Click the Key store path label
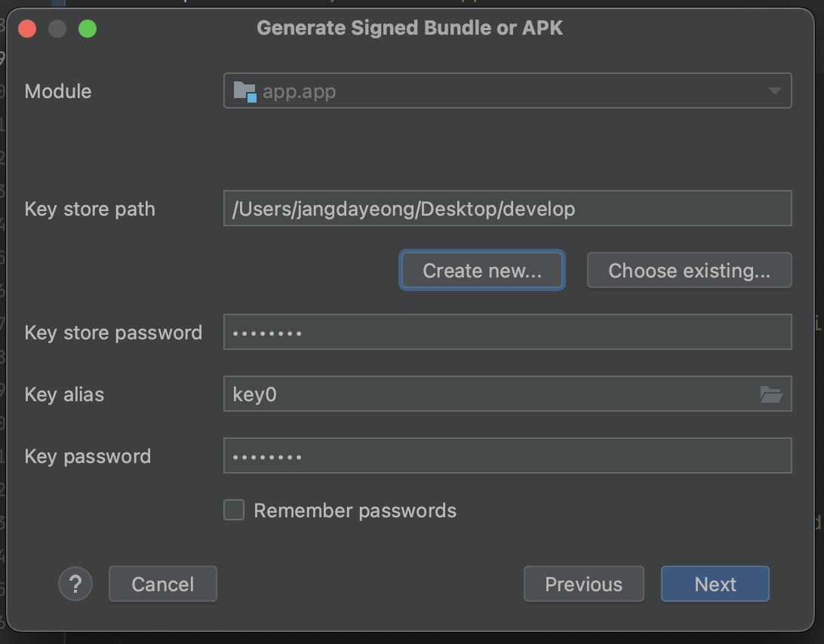Screen dimensions: 824x644 90,209
